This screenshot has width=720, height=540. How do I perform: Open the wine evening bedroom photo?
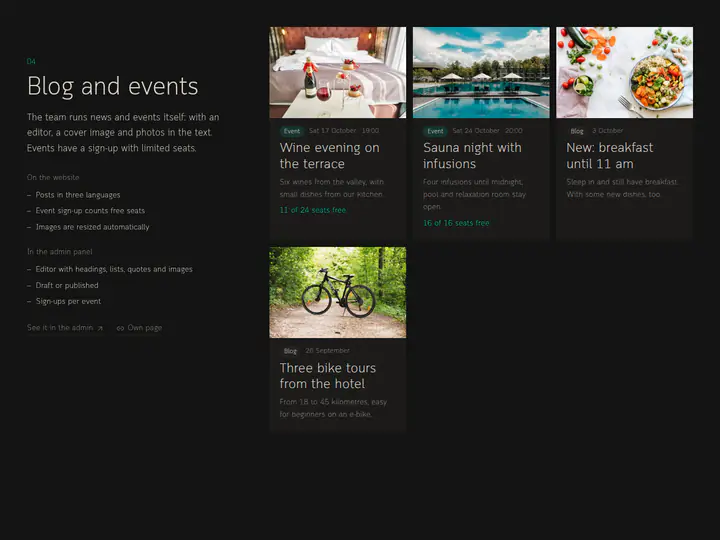coord(338,73)
